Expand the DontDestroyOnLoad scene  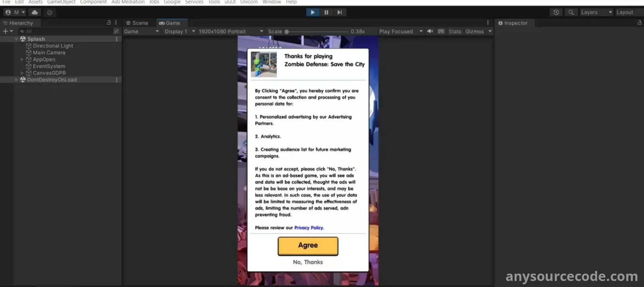(16, 80)
